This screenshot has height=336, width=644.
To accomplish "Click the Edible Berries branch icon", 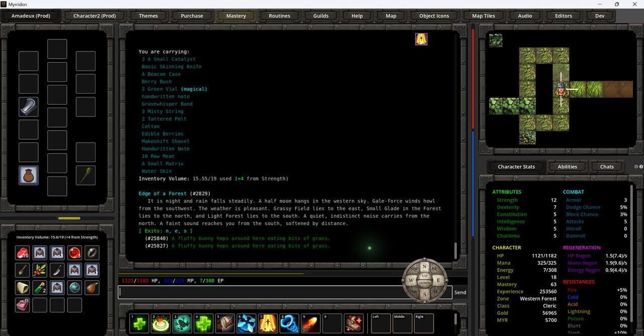I will (40, 271).
